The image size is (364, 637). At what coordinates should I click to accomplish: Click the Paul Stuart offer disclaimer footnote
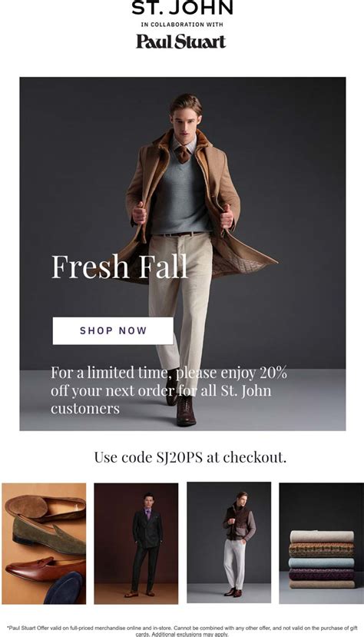click(182, 631)
